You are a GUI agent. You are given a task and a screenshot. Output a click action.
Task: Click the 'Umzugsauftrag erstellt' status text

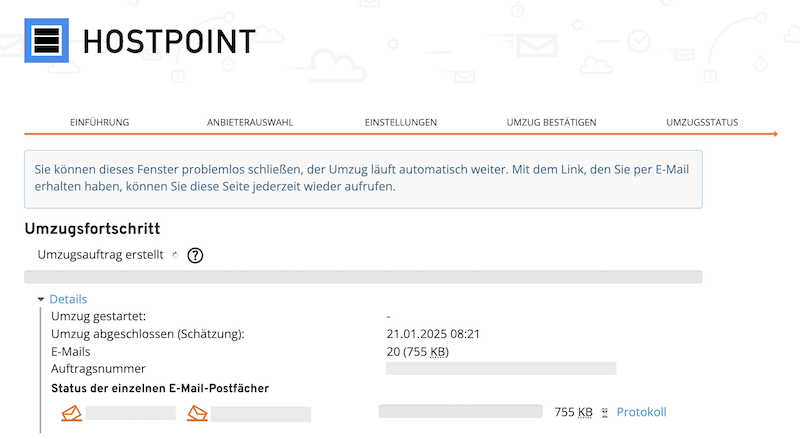pyautogui.click(x=101, y=255)
